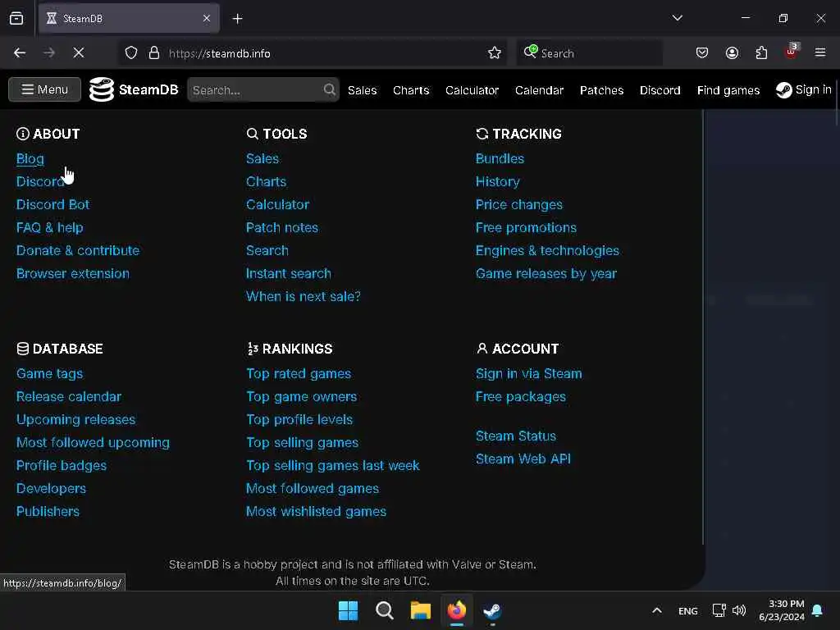The image size is (840, 630).
Task: Click the magnifier icon in SteamDB search
Action: point(330,89)
